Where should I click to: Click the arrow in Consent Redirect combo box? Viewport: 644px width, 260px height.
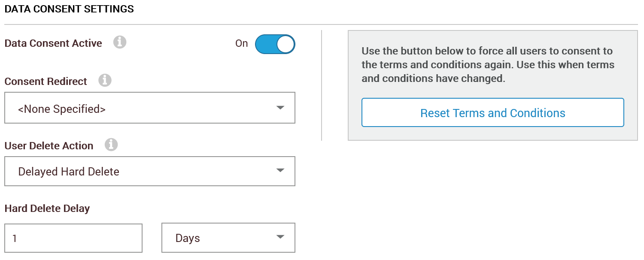[280, 108]
